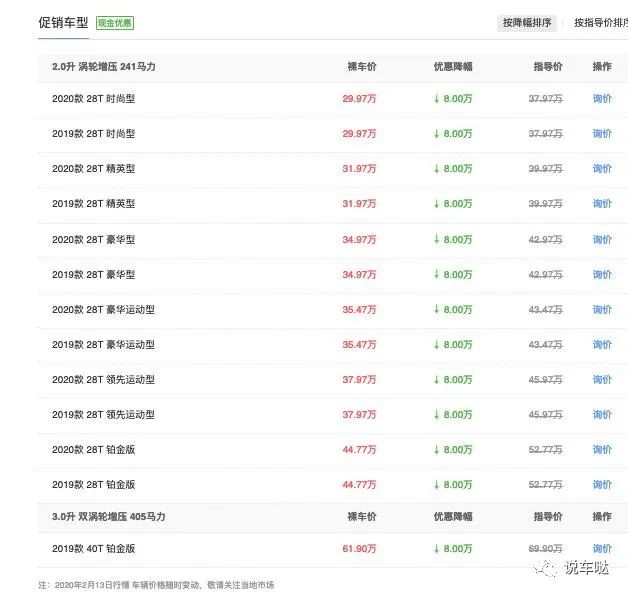The width and height of the screenshot is (628, 594).
Task: Click 询价 for 2020款 28T 豪华型
Action: pos(602,240)
